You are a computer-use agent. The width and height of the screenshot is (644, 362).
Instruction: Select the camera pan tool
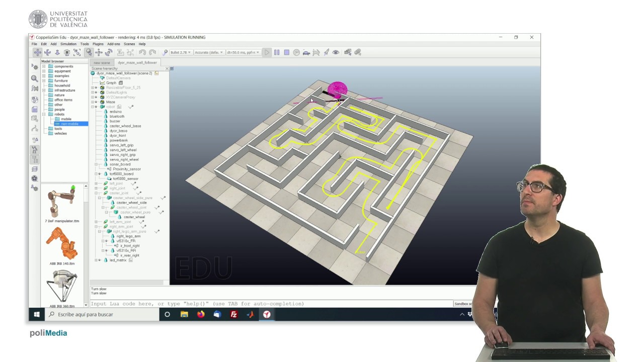[x=37, y=52]
